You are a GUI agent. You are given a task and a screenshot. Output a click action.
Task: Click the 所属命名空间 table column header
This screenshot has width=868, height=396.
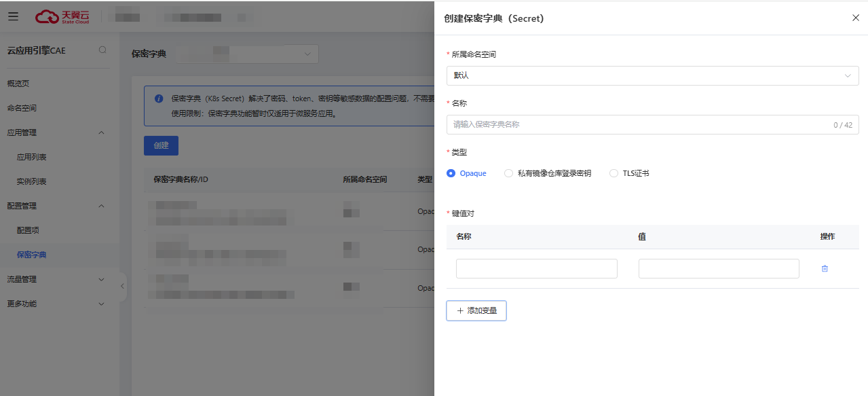click(365, 179)
